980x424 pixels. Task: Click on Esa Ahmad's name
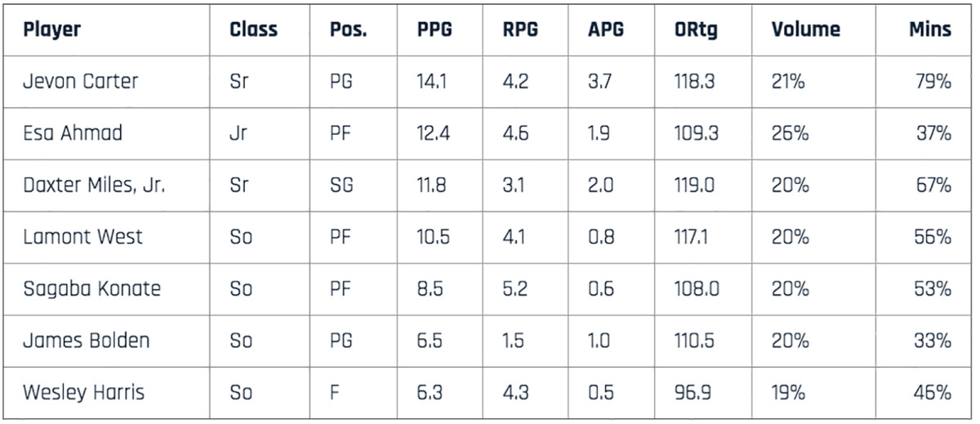[x=73, y=133]
